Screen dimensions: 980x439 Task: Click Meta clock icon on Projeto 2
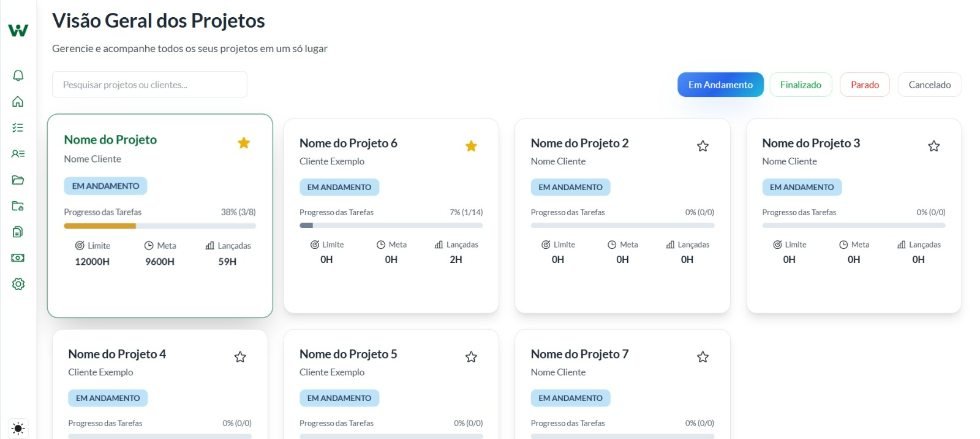(612, 244)
